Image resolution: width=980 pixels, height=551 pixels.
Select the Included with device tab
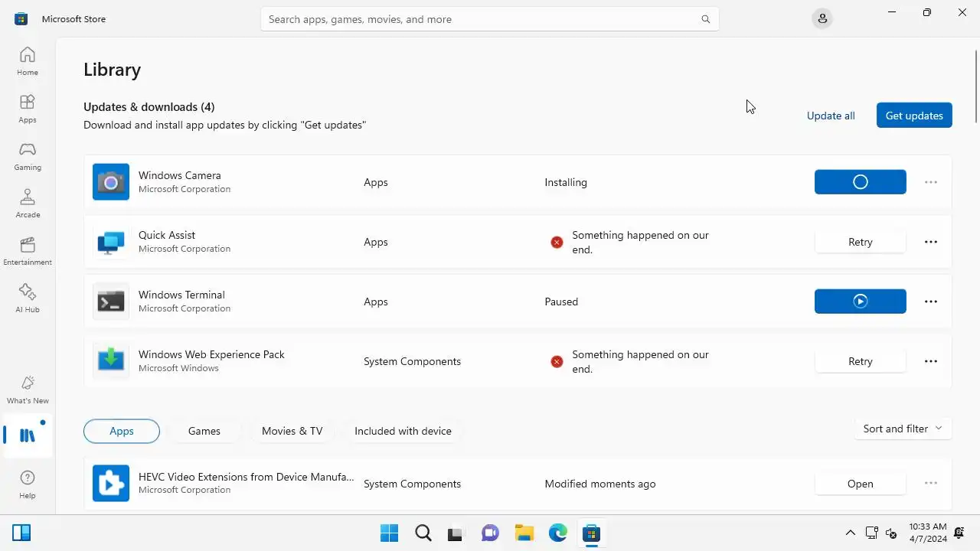coord(403,431)
